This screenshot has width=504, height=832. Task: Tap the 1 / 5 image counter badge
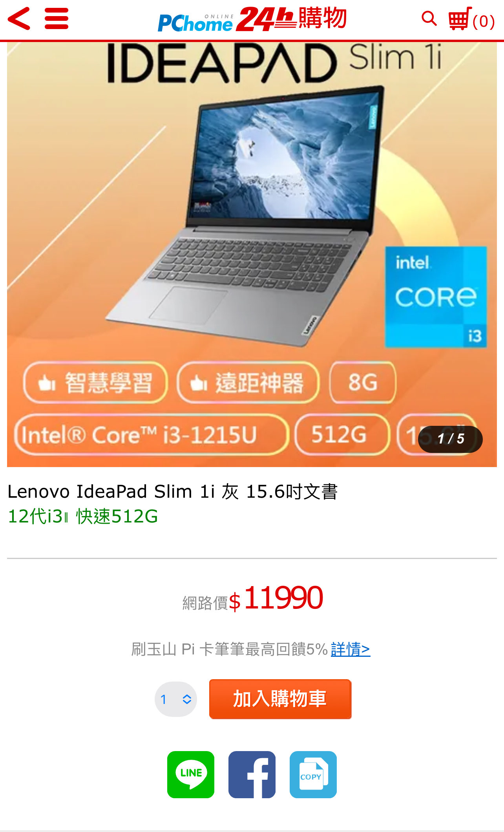[451, 439]
